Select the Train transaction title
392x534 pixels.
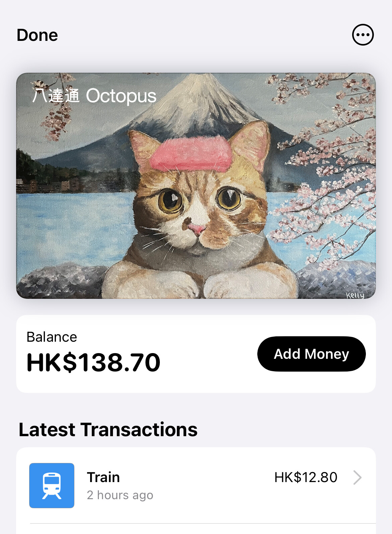[103, 477]
